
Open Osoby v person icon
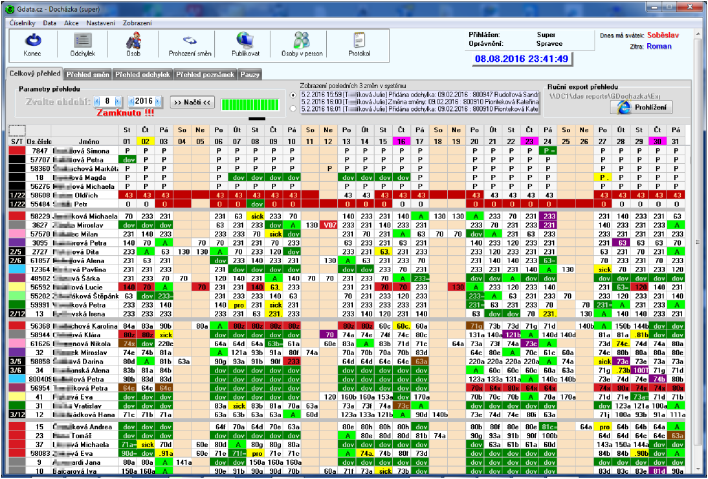(302, 40)
